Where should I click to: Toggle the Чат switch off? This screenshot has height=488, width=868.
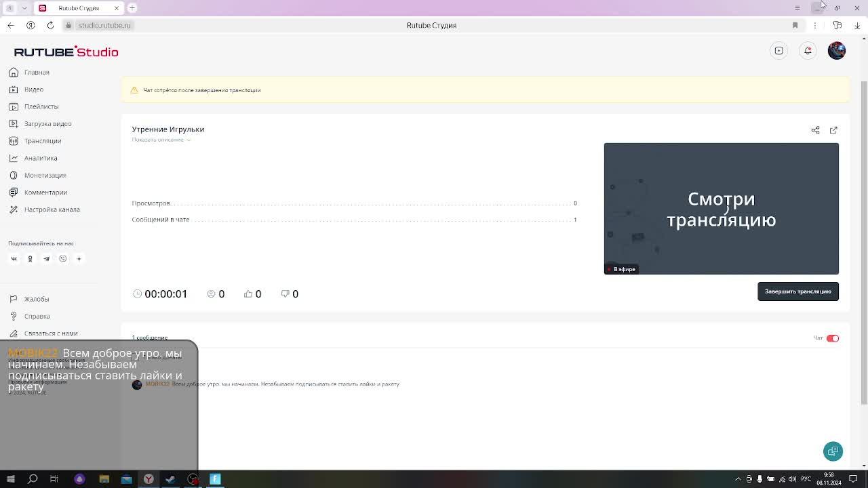pos(832,338)
